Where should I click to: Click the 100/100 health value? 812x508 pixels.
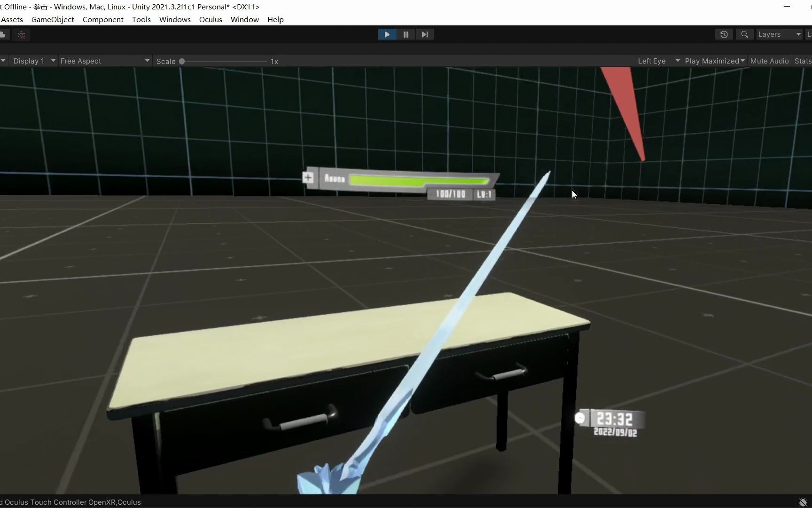tap(450, 194)
